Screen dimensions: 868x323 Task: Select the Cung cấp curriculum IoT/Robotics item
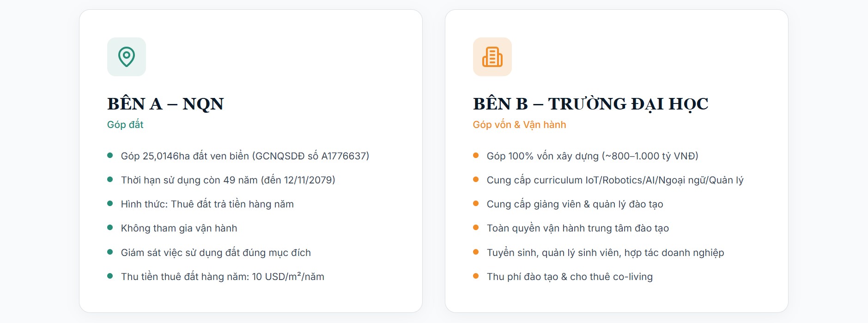[x=615, y=180]
